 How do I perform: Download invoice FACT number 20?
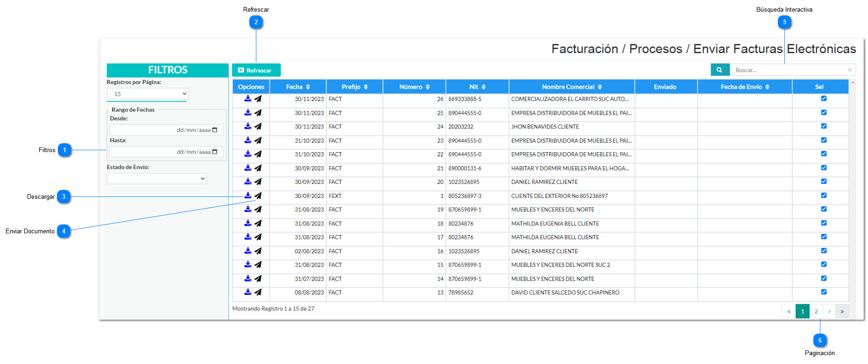[248, 182]
